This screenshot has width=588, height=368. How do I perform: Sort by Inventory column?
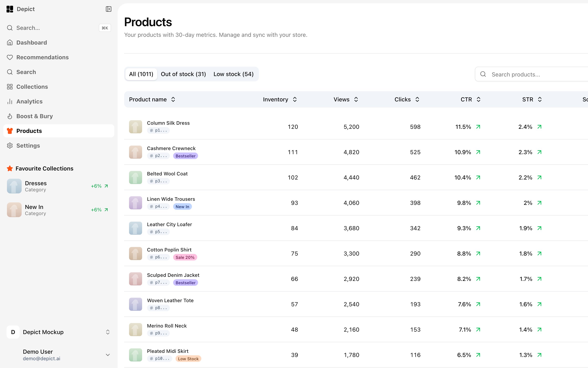click(280, 99)
